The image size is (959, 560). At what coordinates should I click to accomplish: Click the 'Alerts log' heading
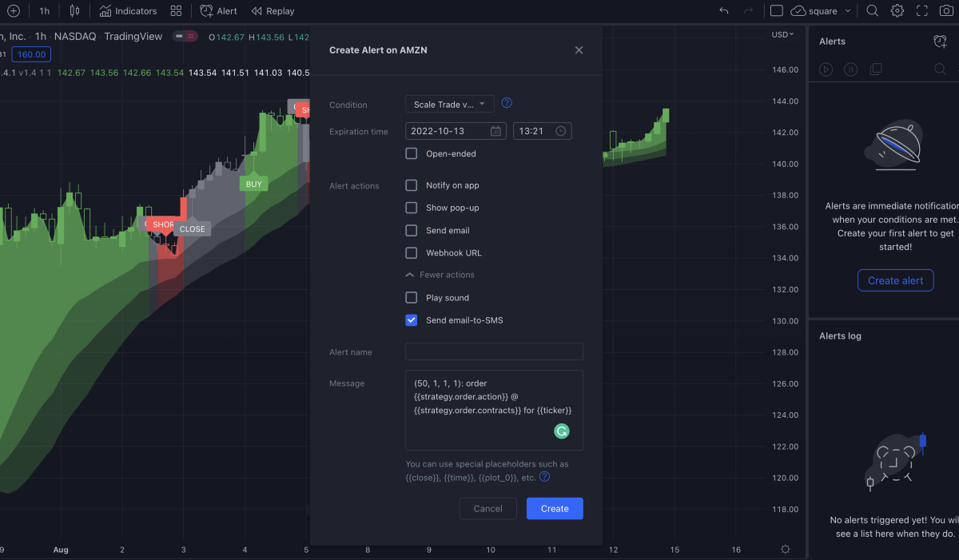pos(840,336)
